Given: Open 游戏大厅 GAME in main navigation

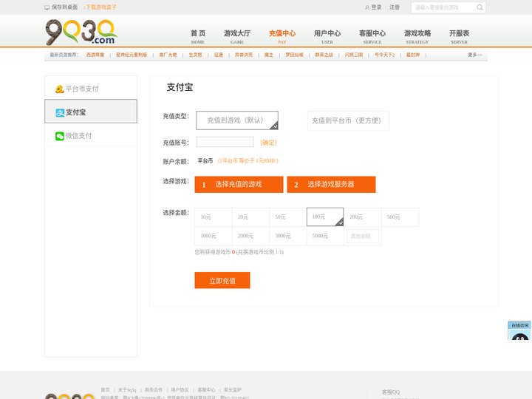Looking at the screenshot, I should 237,37.
